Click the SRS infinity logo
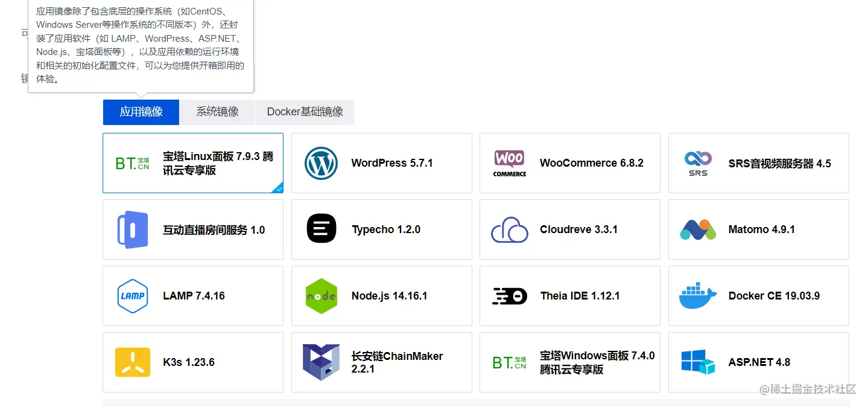The image size is (868, 407). click(698, 163)
